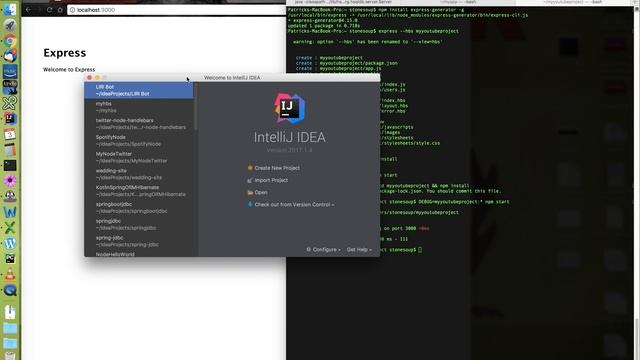Image resolution: width=640 pixels, height=360 pixels.
Task: Open wedding-site recent project
Action: point(139,174)
